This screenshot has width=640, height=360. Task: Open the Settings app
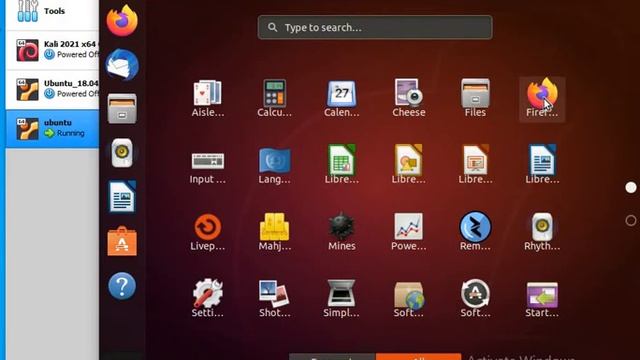(x=207, y=299)
